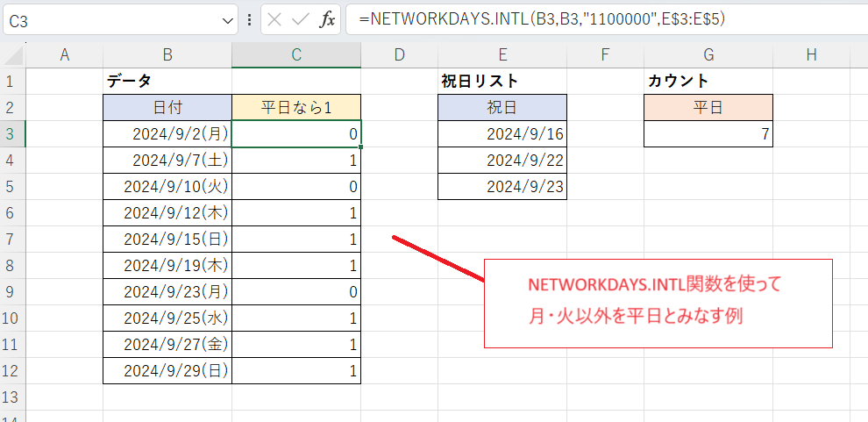This screenshot has height=422, width=868.
Task: Click the selected cell C3 showing 0
Action: 296,134
